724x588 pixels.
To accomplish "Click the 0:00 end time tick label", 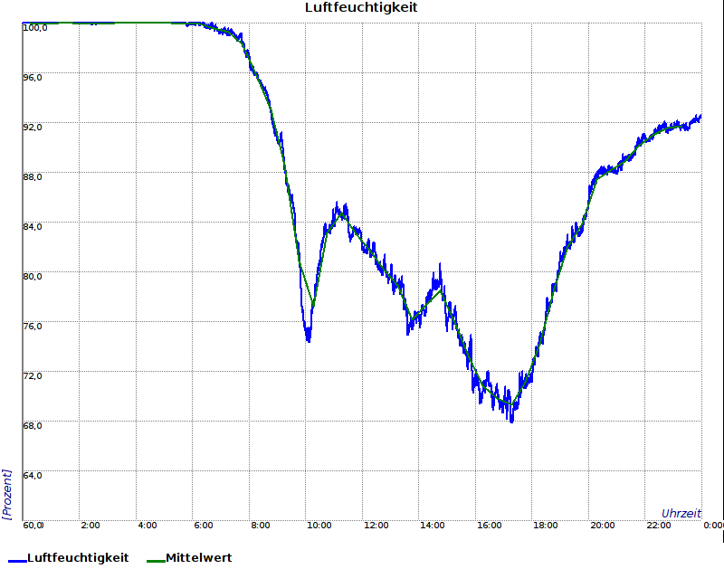I will coord(713,526).
